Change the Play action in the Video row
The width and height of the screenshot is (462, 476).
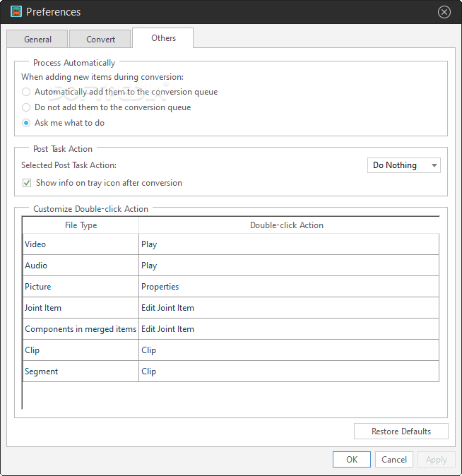click(289, 244)
